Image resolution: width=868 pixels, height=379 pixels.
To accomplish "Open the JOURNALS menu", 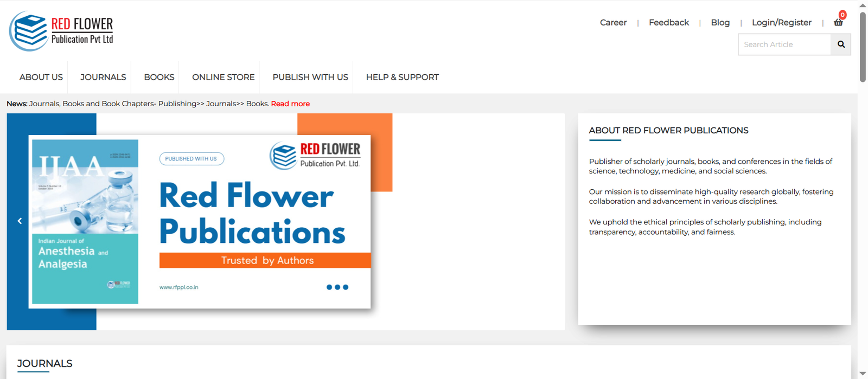I will (x=103, y=77).
